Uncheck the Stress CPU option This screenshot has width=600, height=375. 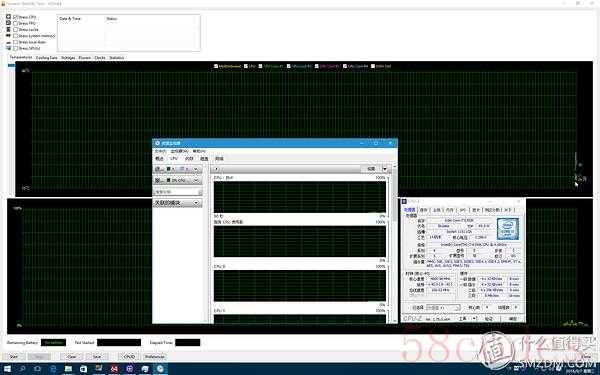pos(16,17)
